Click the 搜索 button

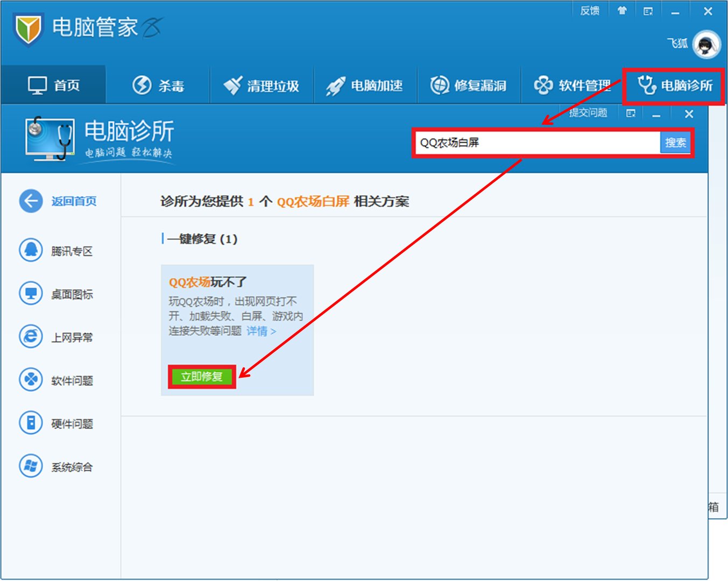[x=675, y=143]
